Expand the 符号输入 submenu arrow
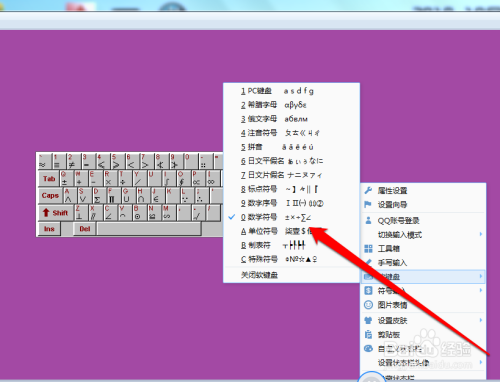 [x=481, y=290]
